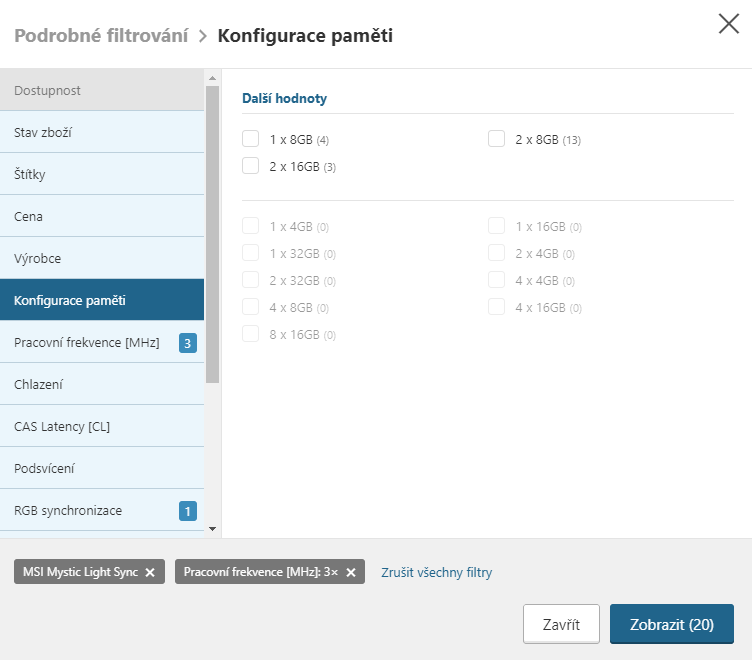The height and width of the screenshot is (660, 752).
Task: Select the Výrobce filter category
Action: tap(102, 258)
